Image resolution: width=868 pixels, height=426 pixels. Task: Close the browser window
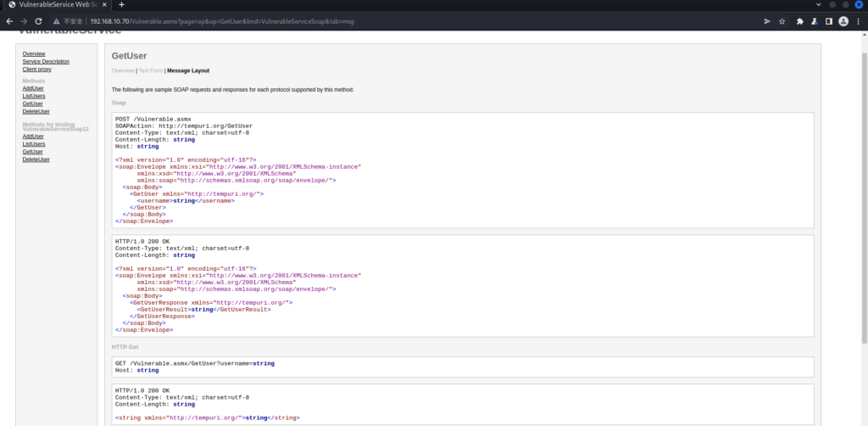860,4
